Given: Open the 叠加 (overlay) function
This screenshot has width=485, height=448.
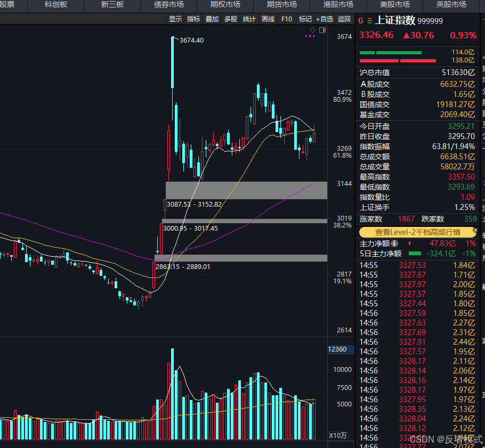Looking at the screenshot, I should pos(212,19).
